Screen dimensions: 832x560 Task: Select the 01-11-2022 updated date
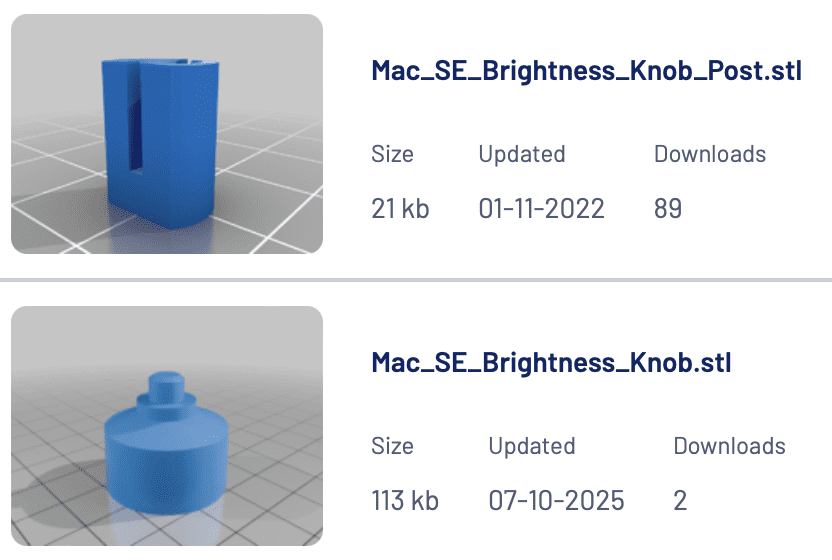(x=541, y=208)
